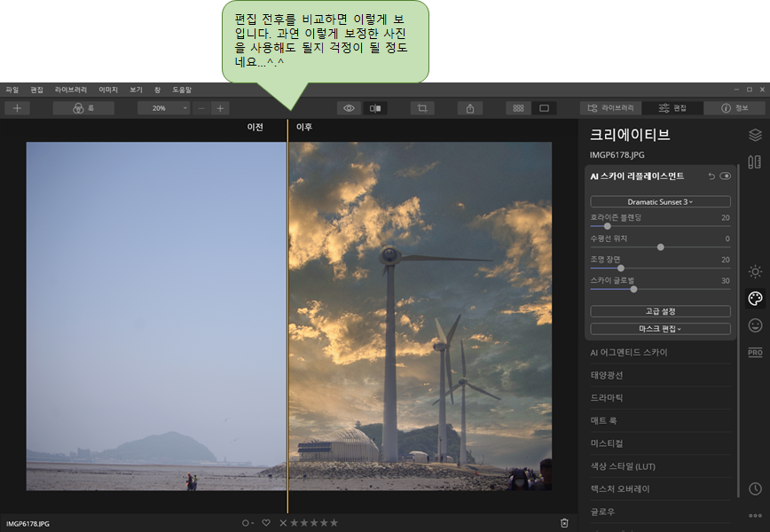The height and width of the screenshot is (532, 770).
Task: Click the plus add-image button in toolbar
Action: [x=17, y=108]
